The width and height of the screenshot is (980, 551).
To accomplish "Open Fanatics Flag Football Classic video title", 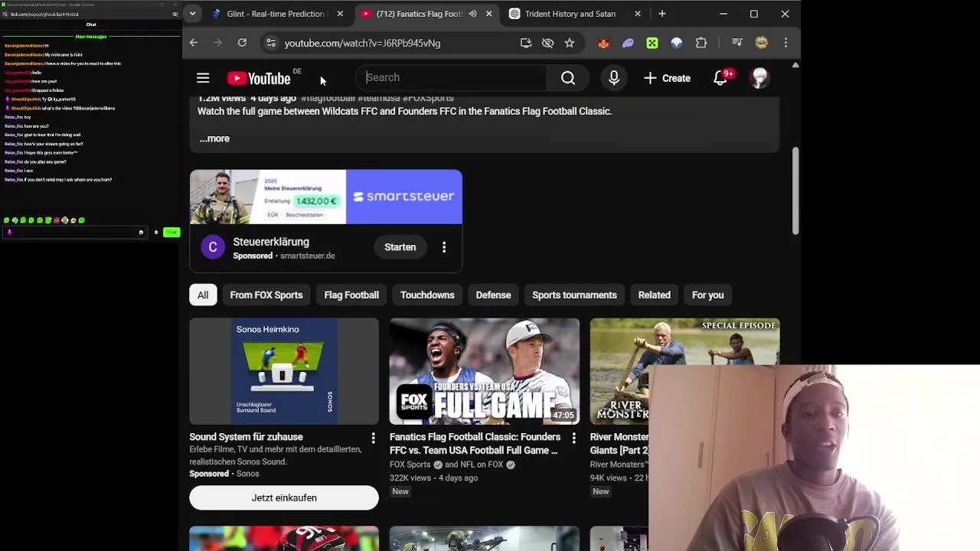I will (475, 444).
